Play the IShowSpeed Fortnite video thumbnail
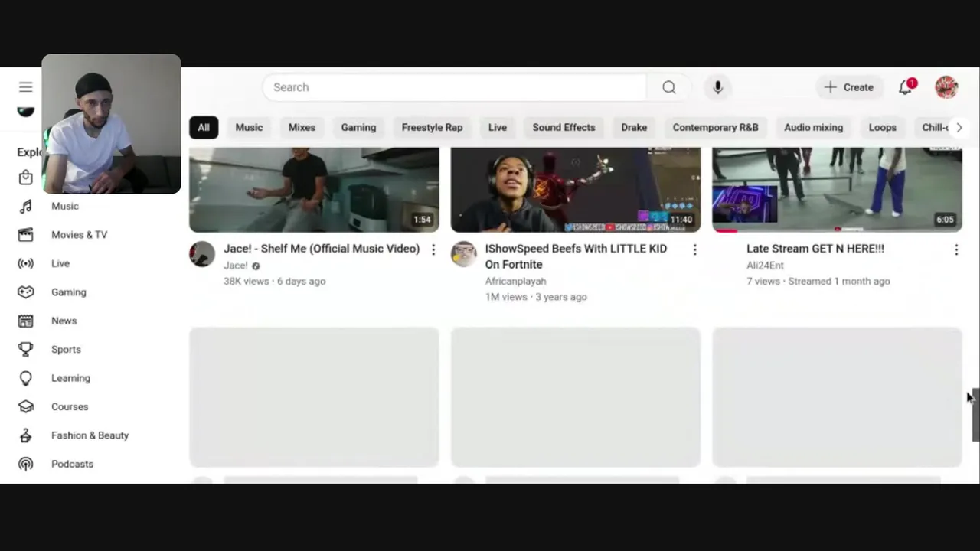Image resolution: width=980 pixels, height=551 pixels. pyautogui.click(x=576, y=190)
